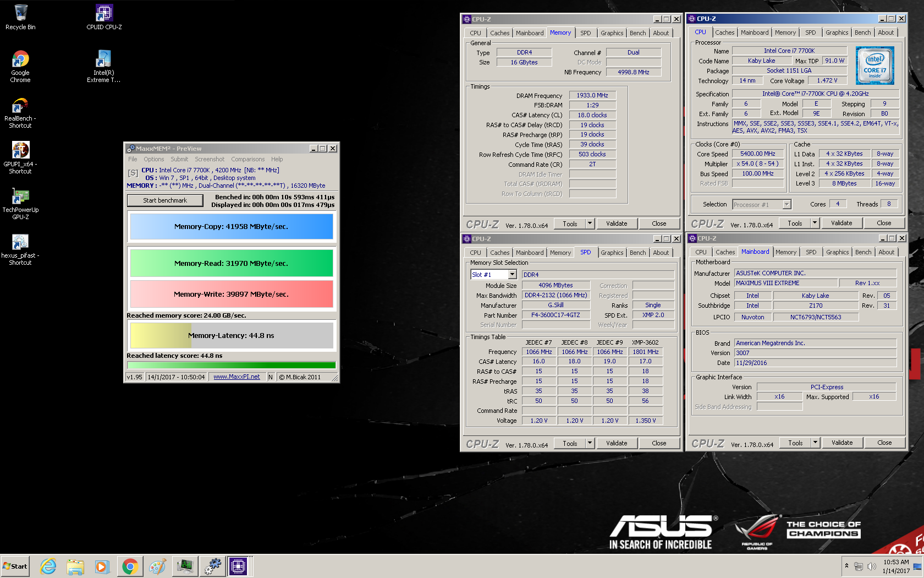Click the network tray icon
Viewport: 924px width, 578px height.
[858, 566]
